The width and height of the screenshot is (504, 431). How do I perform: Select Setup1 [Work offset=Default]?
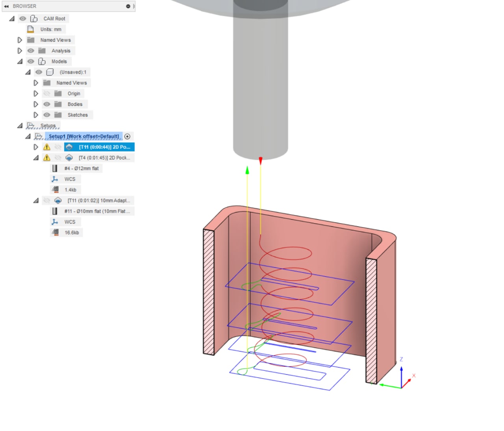[x=84, y=136]
